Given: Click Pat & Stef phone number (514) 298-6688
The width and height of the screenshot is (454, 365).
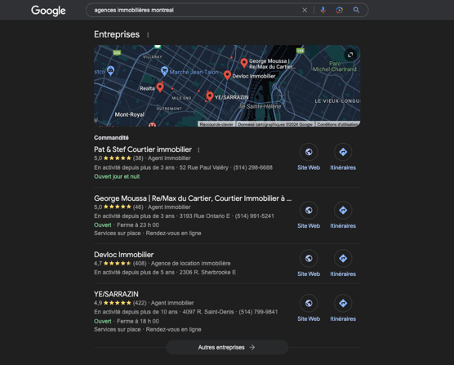Looking at the screenshot, I should point(253,167).
